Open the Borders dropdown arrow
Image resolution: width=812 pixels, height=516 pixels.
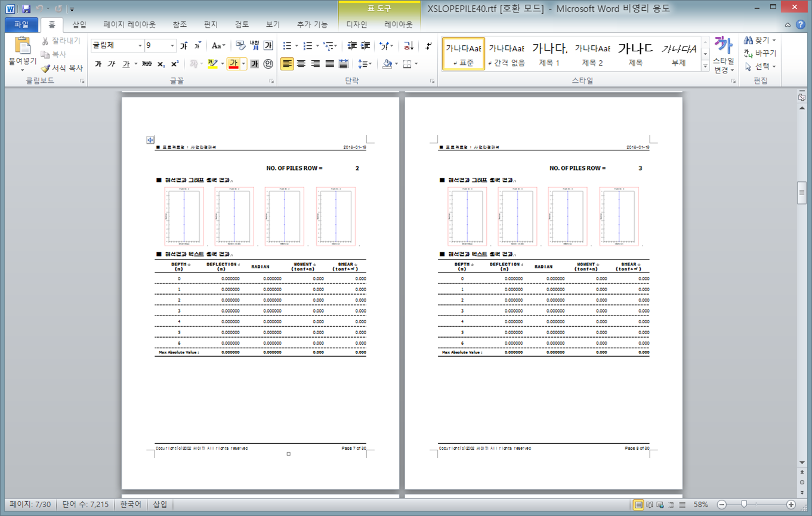(416, 64)
